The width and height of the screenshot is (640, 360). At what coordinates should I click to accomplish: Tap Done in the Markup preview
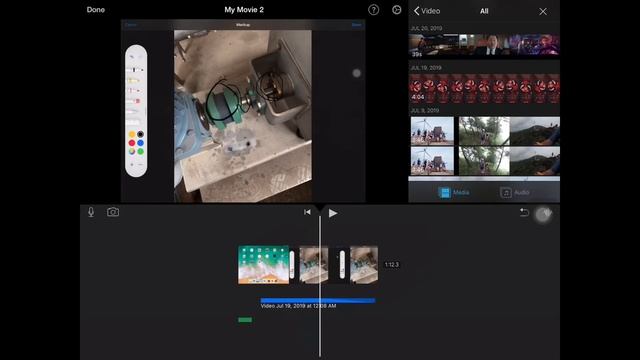tap(356, 25)
